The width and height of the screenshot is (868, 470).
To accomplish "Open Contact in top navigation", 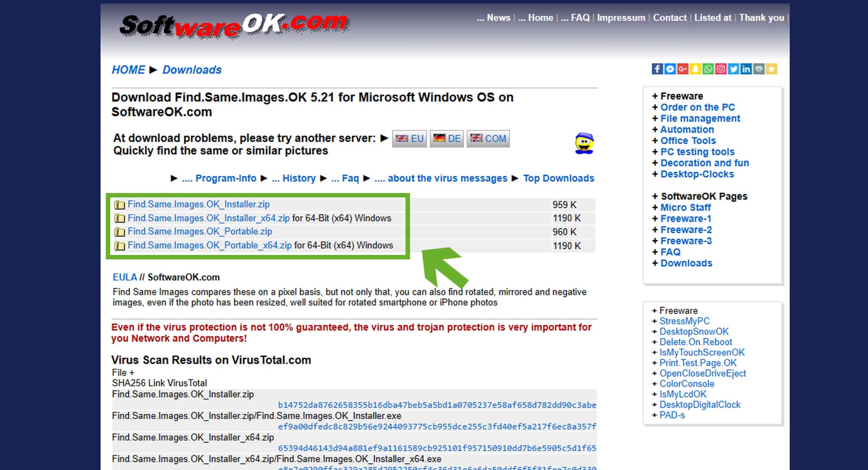I will point(670,18).
